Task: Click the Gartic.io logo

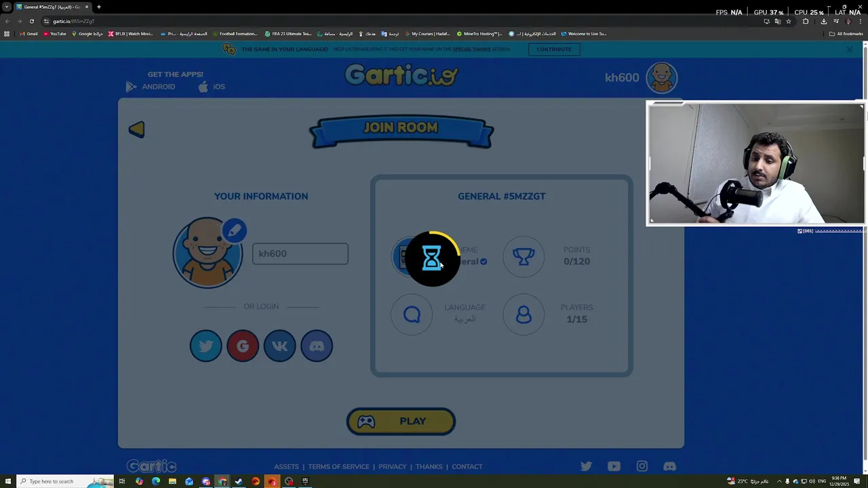Action: pyautogui.click(x=401, y=75)
